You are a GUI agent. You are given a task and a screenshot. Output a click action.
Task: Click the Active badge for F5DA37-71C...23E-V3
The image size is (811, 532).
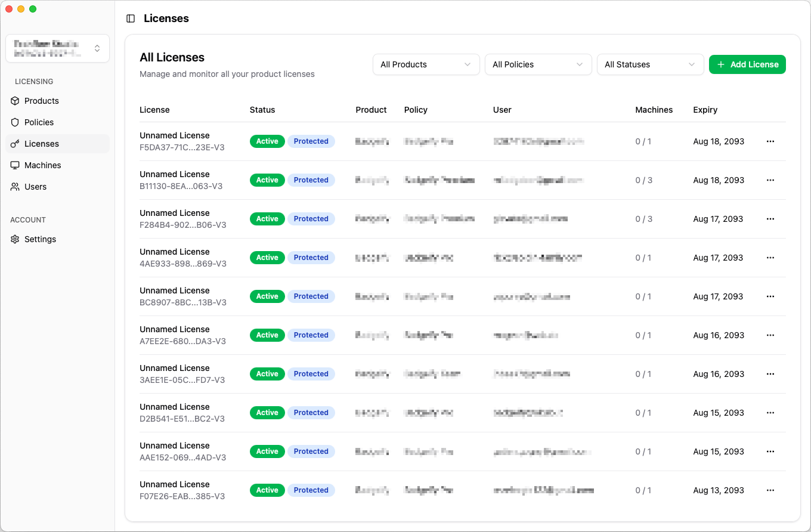pos(267,141)
